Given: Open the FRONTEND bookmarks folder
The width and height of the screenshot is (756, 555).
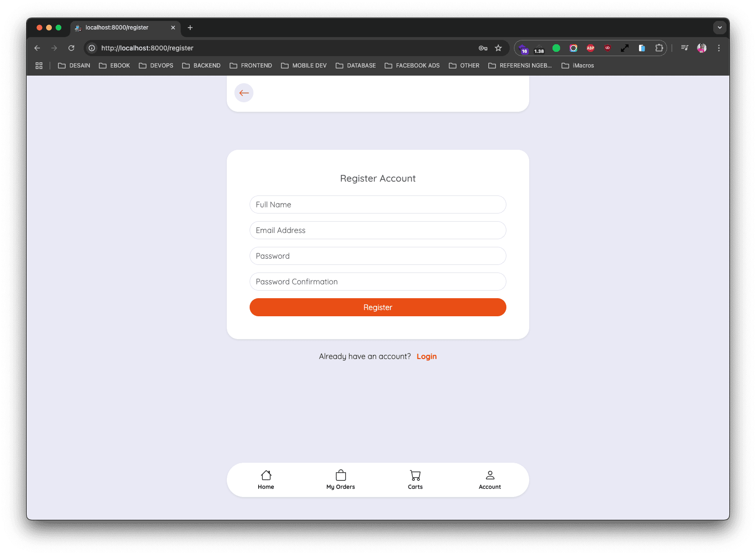Looking at the screenshot, I should (x=251, y=66).
